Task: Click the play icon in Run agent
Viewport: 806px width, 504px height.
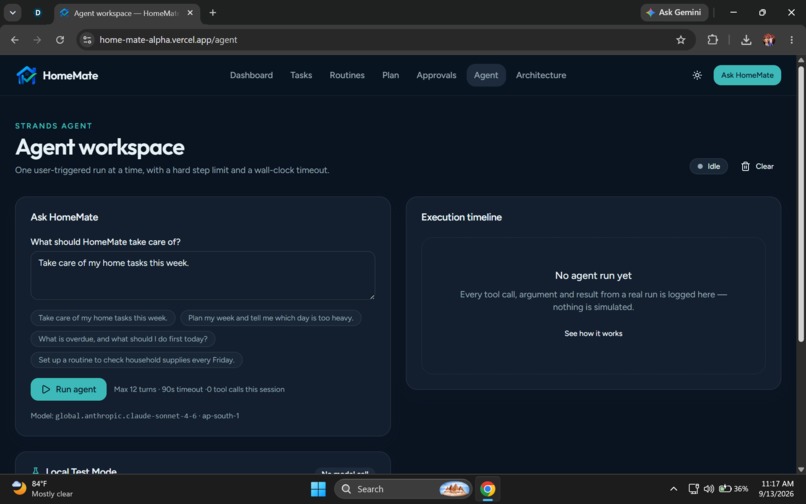Action: 46,389
